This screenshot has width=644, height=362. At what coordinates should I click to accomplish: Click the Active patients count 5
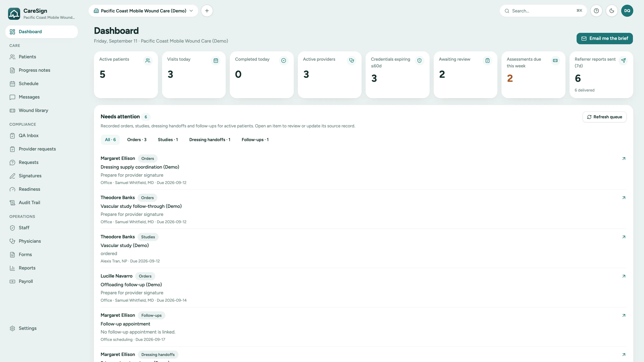102,74
